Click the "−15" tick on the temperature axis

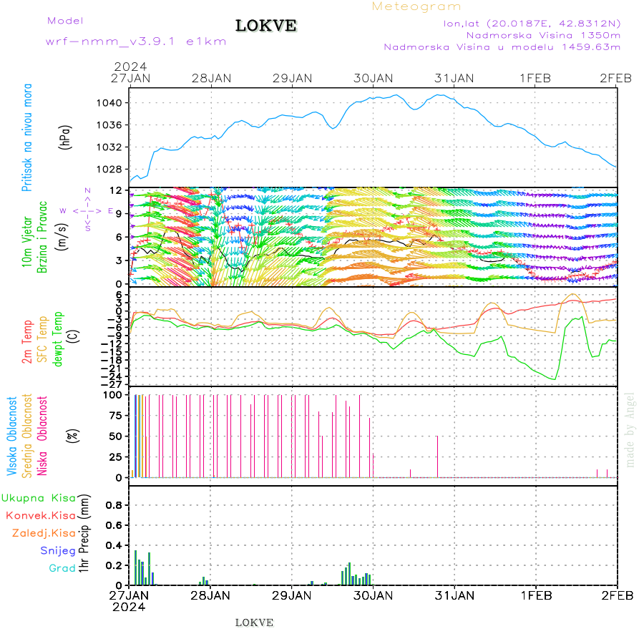coord(112,352)
